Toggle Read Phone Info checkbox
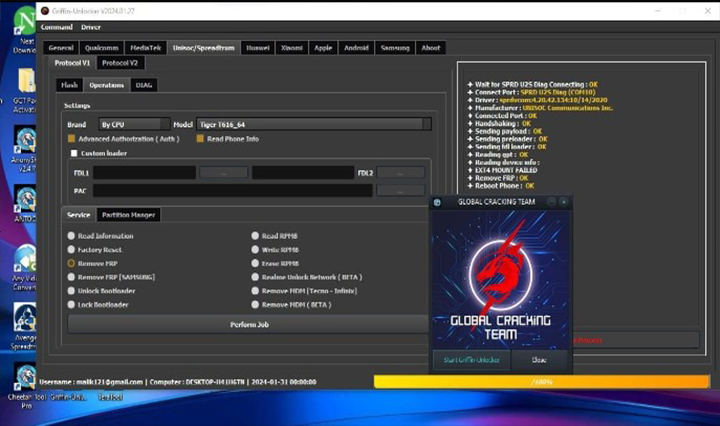720x426 pixels. click(x=200, y=139)
